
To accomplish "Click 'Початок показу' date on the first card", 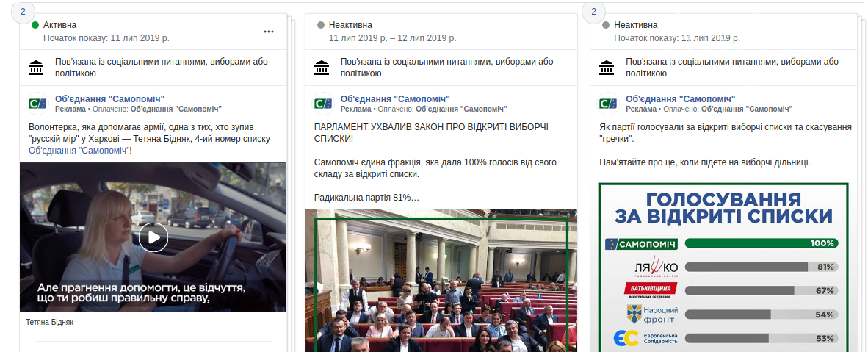I will 106,38.
